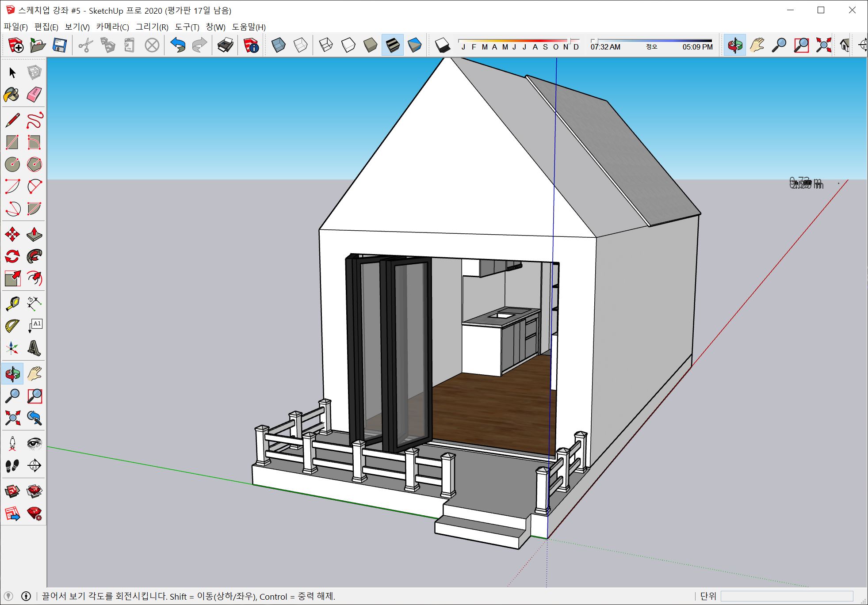Open the 그리기(R) menu

[152, 27]
